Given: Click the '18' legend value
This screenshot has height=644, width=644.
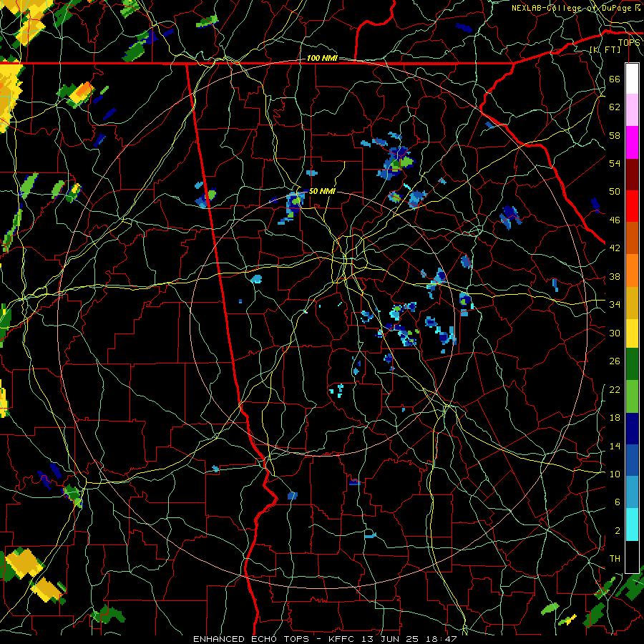Looking at the screenshot, I should coord(615,418).
